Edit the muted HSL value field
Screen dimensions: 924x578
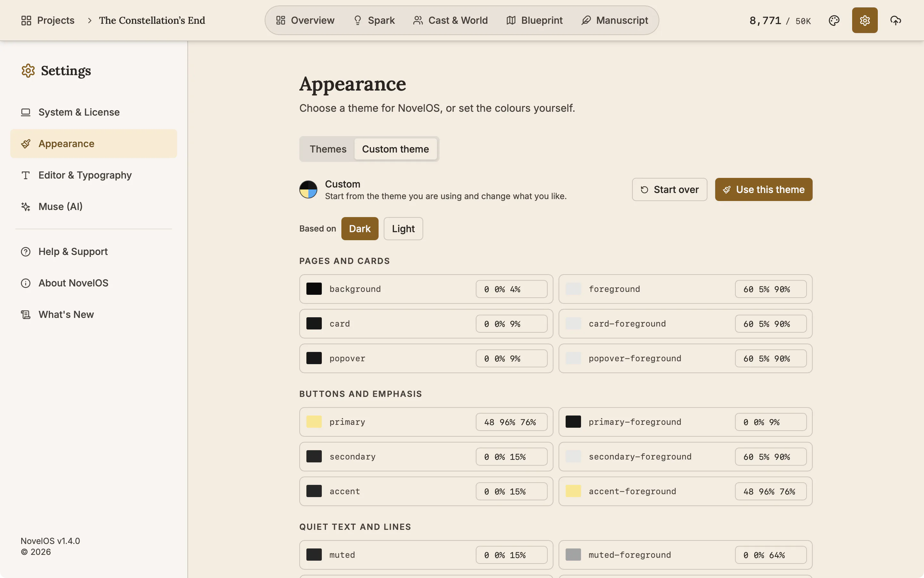pyautogui.click(x=511, y=555)
